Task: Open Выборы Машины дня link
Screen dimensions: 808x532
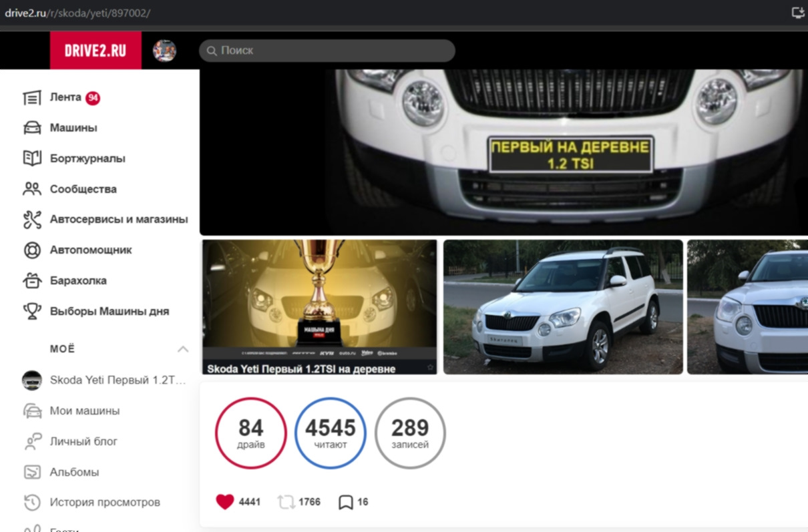Action: coord(110,312)
